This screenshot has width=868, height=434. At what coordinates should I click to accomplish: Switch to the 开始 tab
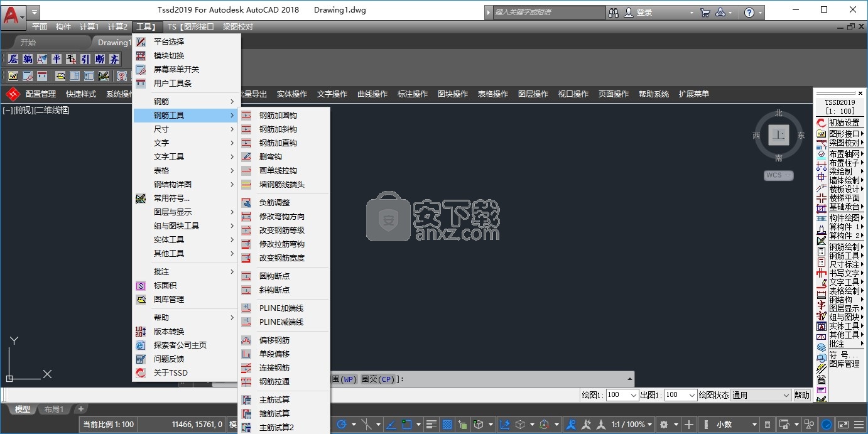click(x=28, y=43)
